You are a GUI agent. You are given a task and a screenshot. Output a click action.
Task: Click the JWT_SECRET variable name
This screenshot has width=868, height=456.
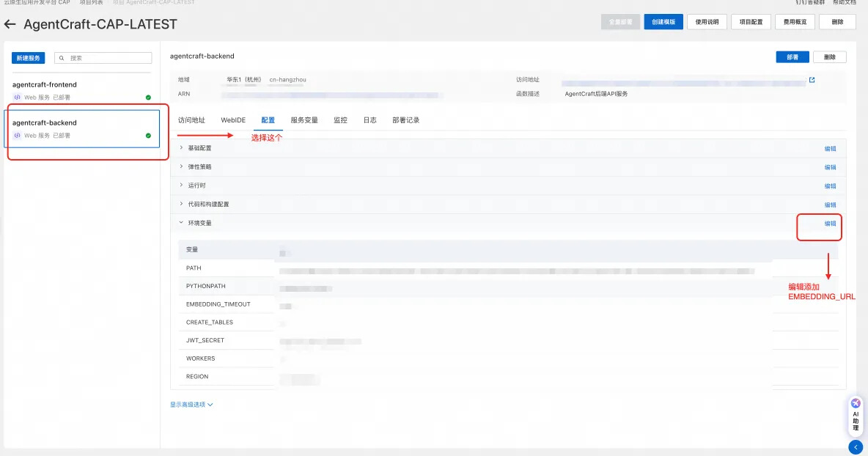[205, 340]
